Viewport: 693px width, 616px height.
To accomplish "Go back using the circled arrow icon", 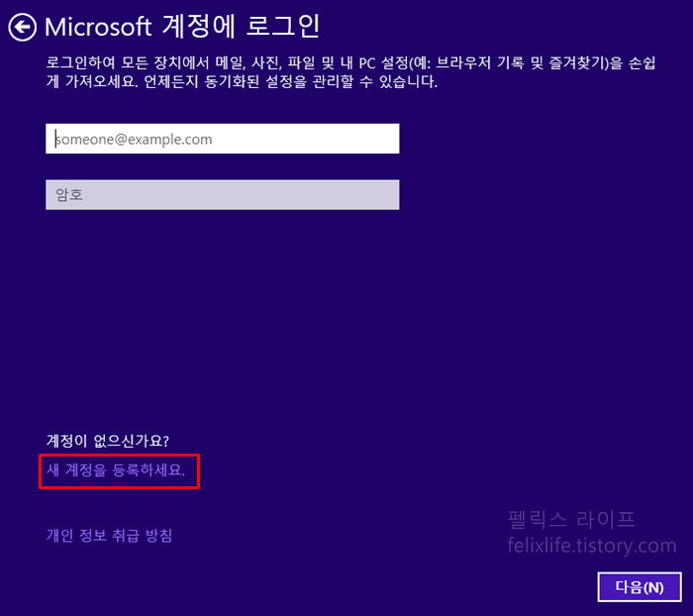I will pyautogui.click(x=22, y=28).
